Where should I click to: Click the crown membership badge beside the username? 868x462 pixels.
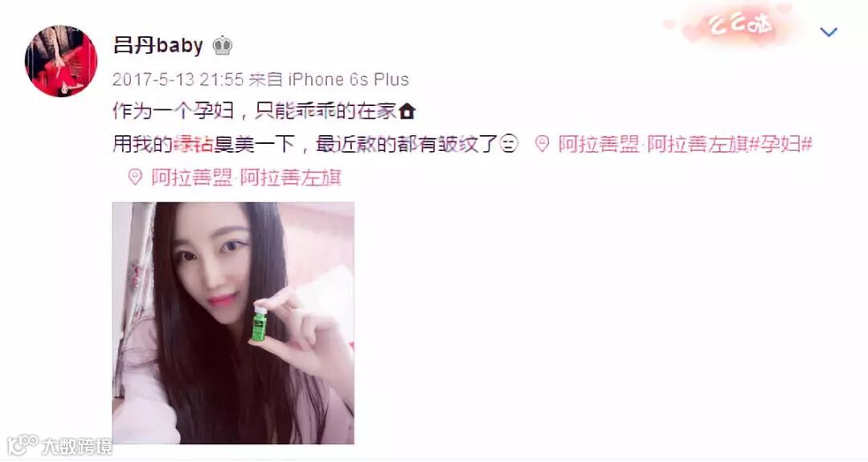point(222,45)
